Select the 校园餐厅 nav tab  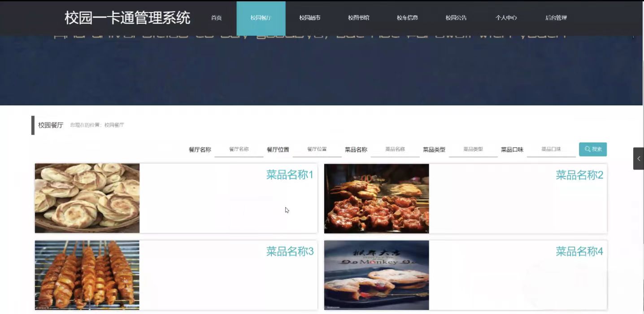coord(261,18)
